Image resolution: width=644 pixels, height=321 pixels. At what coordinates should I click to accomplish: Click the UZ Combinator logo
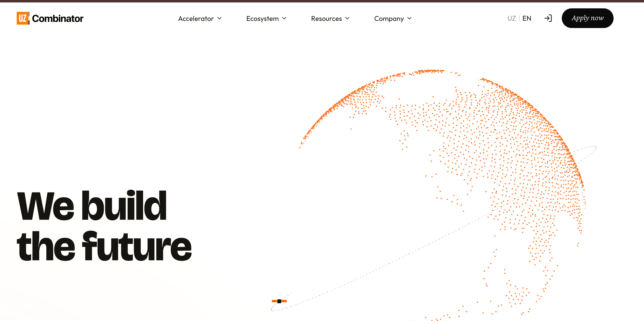50,18
